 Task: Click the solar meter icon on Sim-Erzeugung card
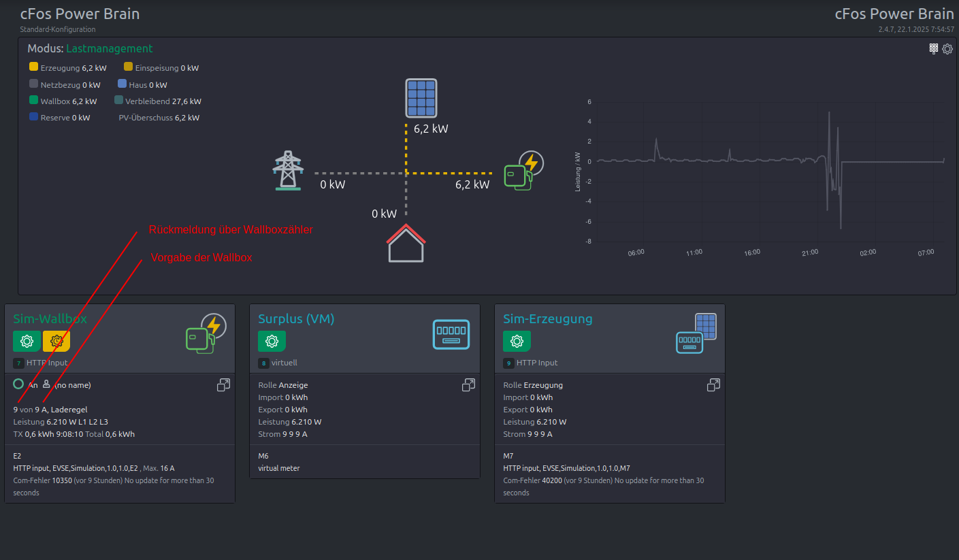click(x=696, y=333)
